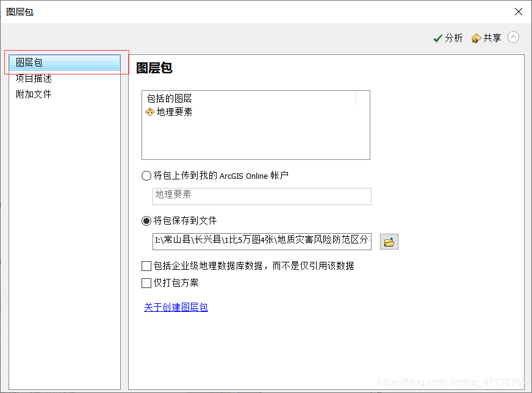Select the 将包上传到我的 ArcGIS Online 帐户 radio button
The width and height of the screenshot is (532, 393).
pyautogui.click(x=146, y=175)
